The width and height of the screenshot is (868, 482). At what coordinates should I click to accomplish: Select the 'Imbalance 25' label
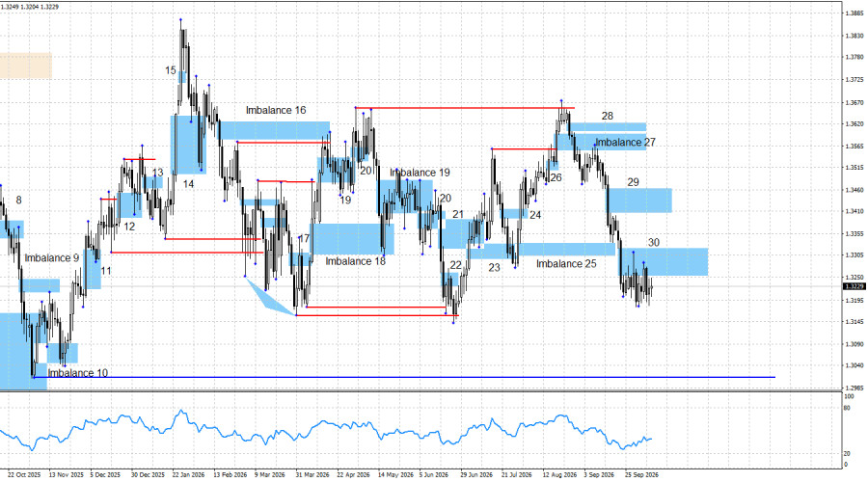tap(566, 264)
